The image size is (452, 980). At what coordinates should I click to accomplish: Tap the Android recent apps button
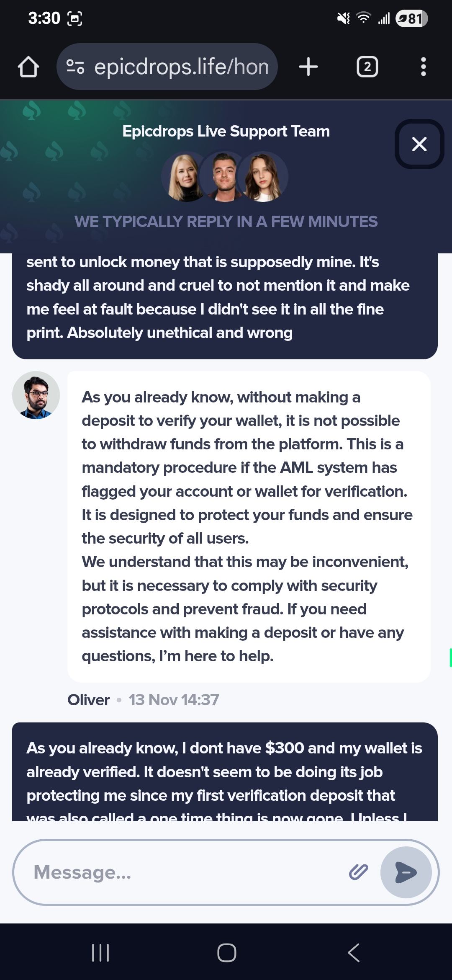click(100, 952)
